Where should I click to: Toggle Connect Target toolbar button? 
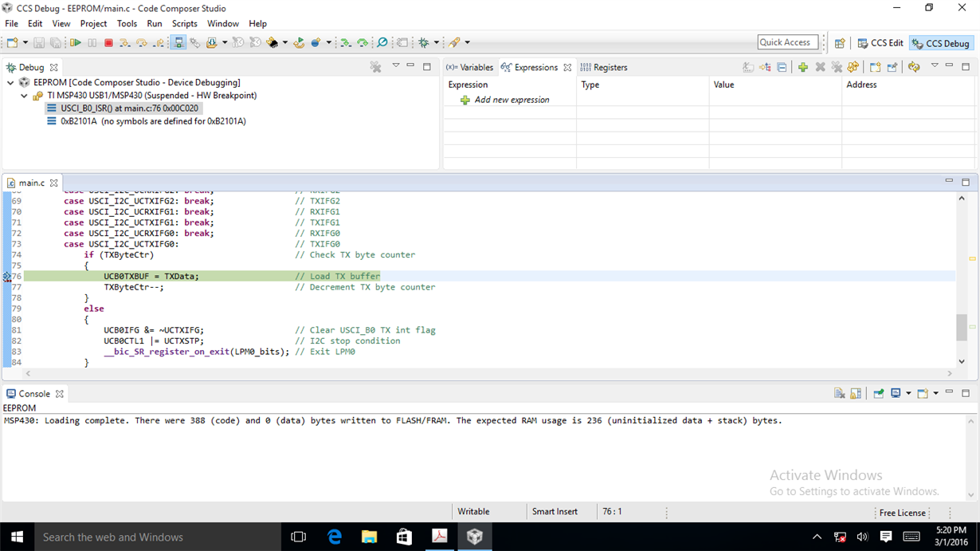tap(178, 42)
